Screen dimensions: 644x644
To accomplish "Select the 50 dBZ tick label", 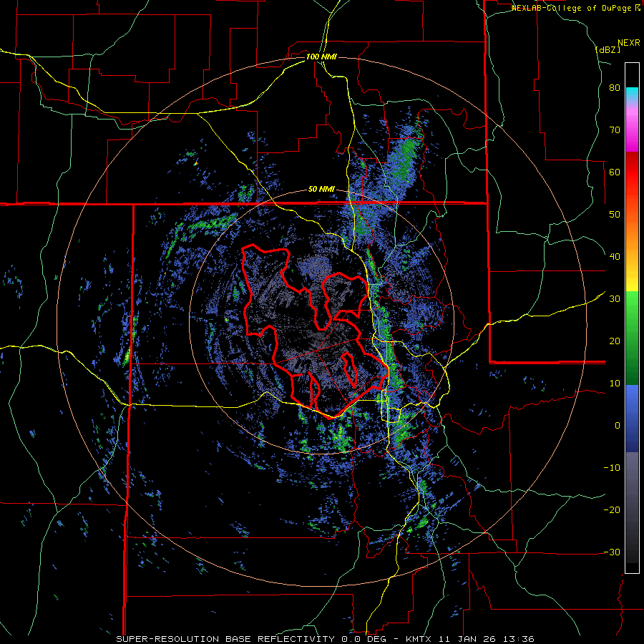I will pos(615,215).
